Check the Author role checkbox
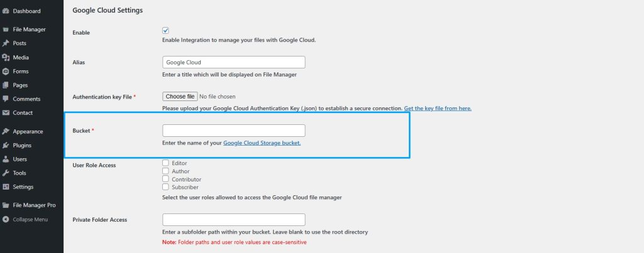Viewport: 644px width, 253px height. [x=165, y=171]
